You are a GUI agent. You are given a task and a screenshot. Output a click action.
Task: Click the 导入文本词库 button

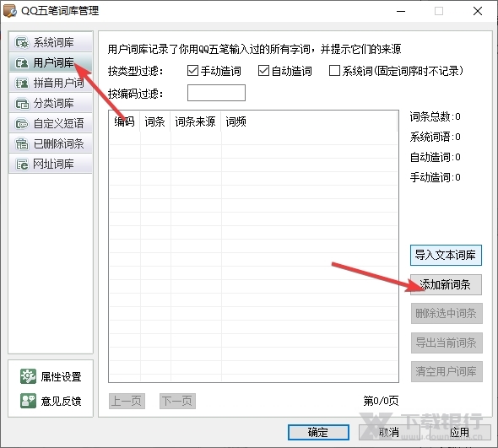tap(446, 255)
